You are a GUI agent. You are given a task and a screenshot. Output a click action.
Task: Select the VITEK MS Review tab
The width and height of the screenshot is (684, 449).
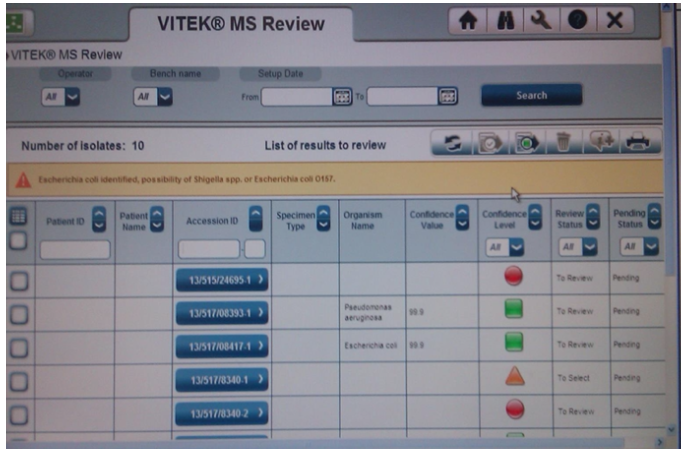pyautogui.click(x=241, y=24)
